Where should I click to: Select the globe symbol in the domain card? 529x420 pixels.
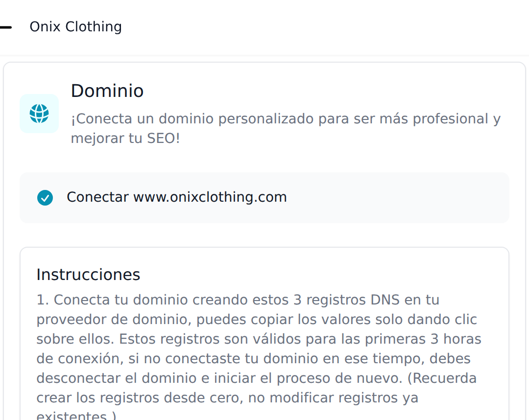(39, 114)
